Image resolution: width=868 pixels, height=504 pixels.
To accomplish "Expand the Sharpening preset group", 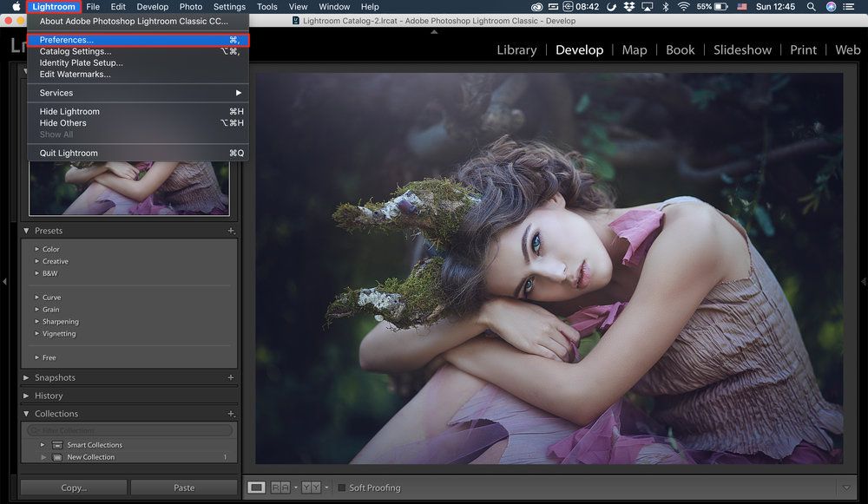I will [36, 322].
